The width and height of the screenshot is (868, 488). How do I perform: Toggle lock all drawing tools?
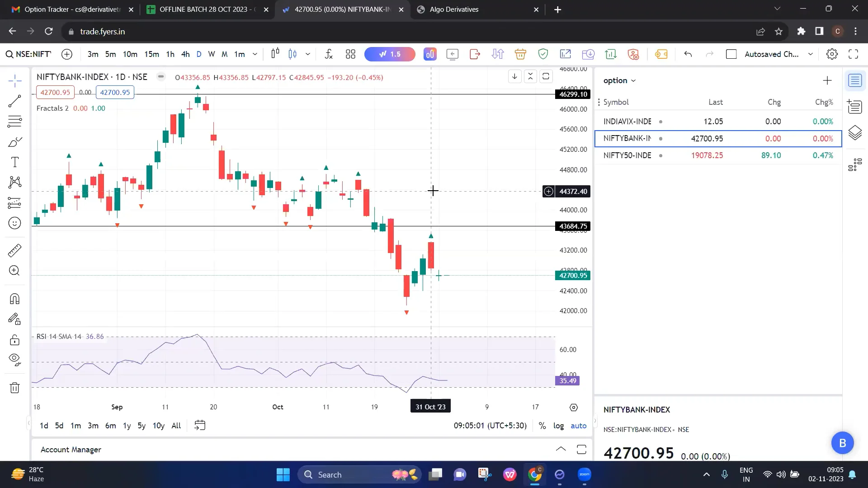[14, 340]
